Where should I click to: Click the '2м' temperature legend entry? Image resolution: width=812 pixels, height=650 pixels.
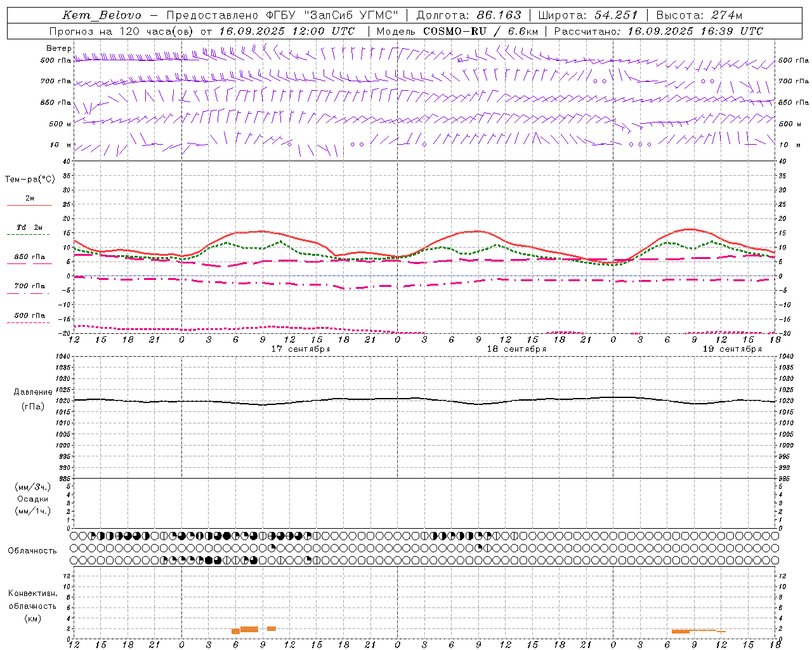point(30,199)
